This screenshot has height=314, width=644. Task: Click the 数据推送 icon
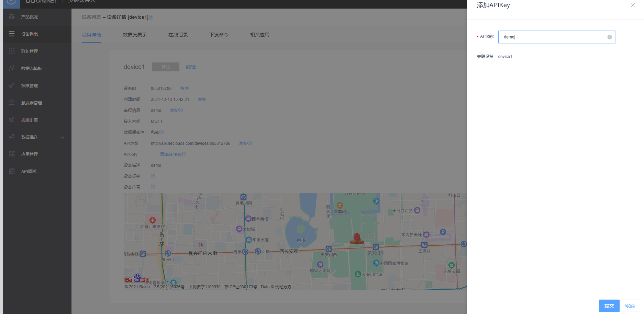(12, 137)
